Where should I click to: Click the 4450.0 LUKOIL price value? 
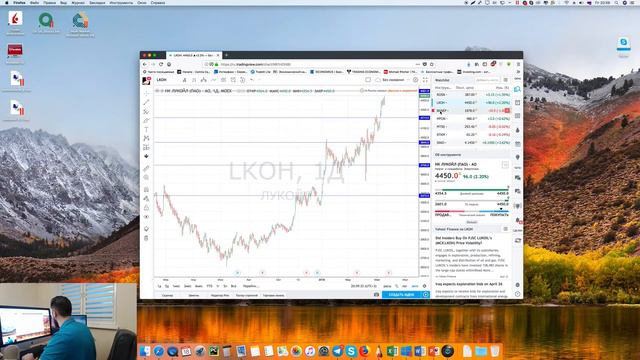(447, 176)
